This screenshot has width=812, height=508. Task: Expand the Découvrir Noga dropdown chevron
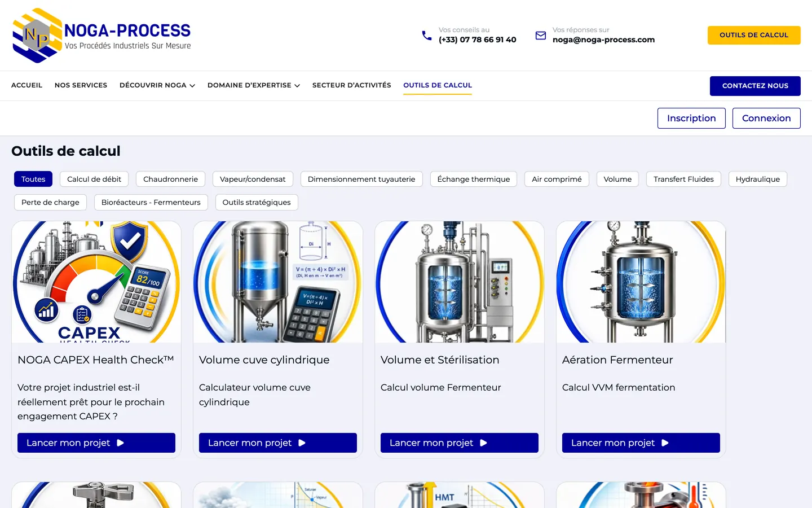pos(192,86)
